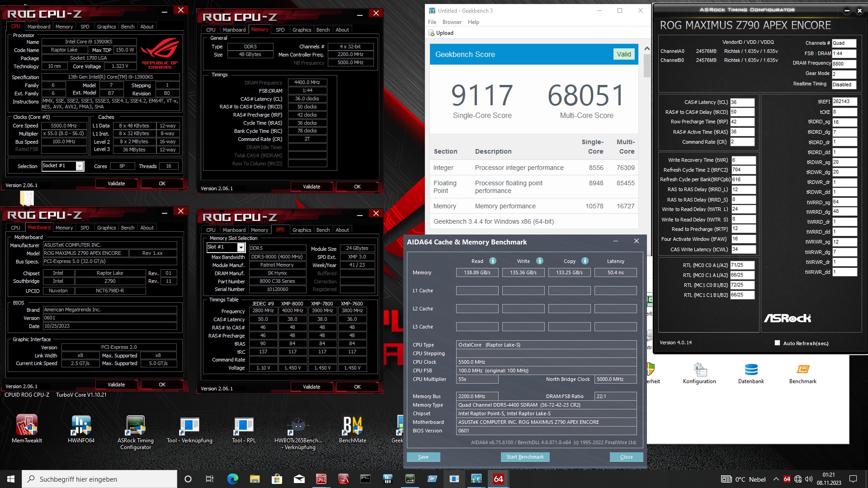Edit CAS# Latency (tCL) field in Timing Configurator

[x=742, y=102]
